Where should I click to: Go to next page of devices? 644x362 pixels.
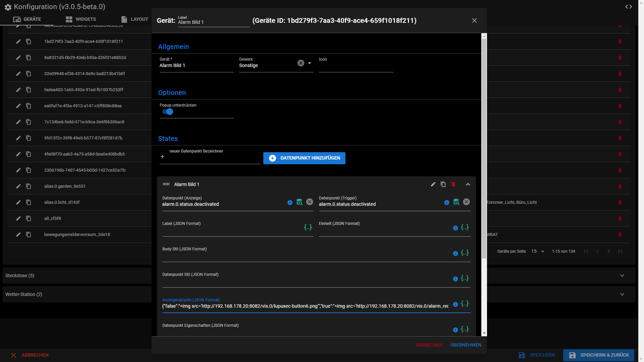point(608,251)
